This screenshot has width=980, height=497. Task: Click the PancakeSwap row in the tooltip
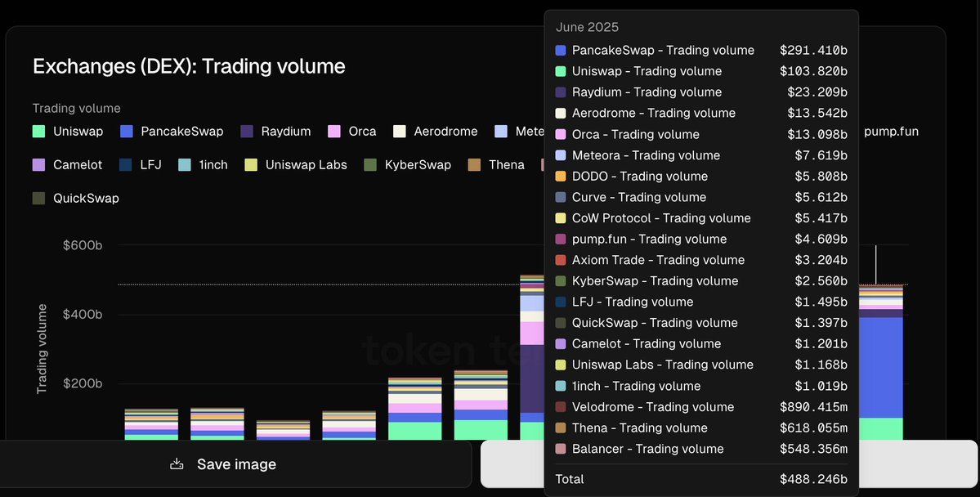pyautogui.click(x=701, y=50)
